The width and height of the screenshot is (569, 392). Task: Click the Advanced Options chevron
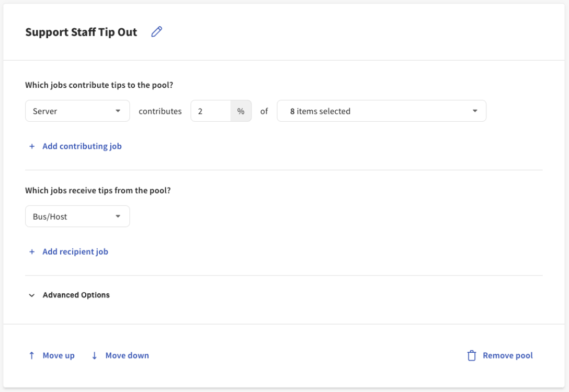point(32,295)
